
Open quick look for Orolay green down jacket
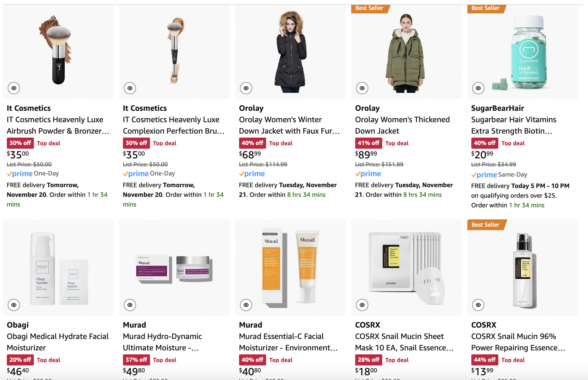(362, 88)
